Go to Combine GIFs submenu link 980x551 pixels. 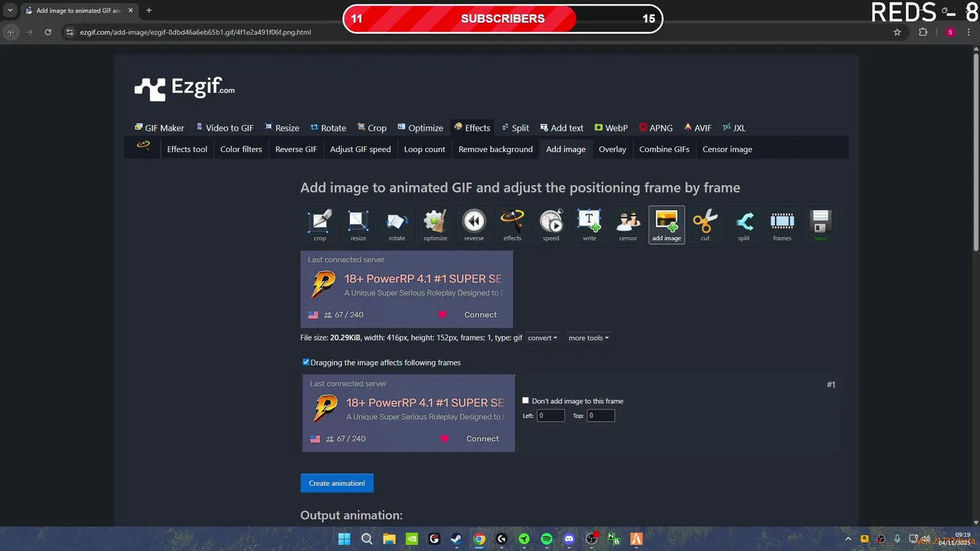pos(664,149)
